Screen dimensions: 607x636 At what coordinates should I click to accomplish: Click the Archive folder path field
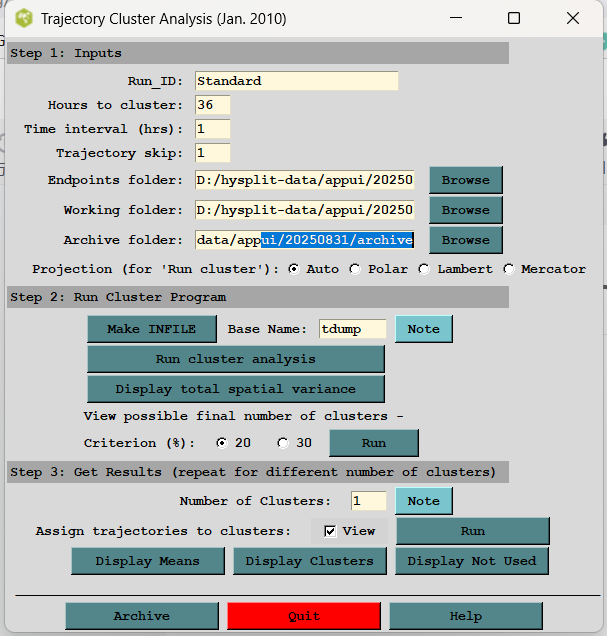[305, 240]
